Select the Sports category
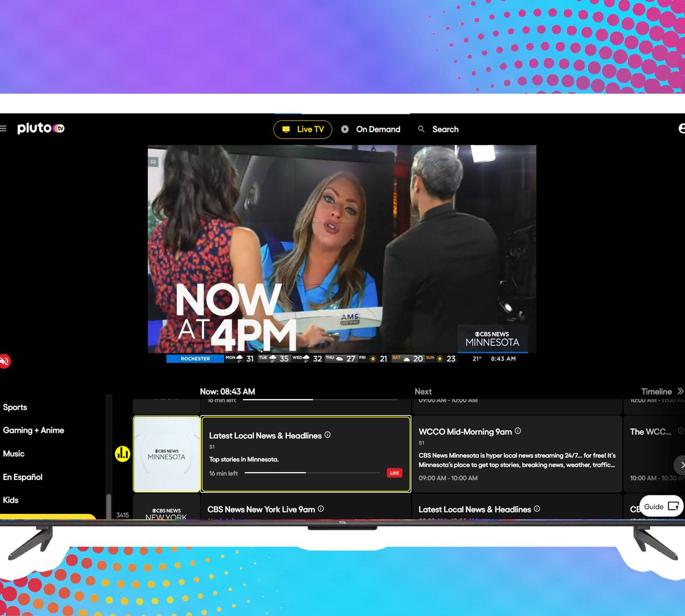Screen dimensions: 685x616 point(15,407)
